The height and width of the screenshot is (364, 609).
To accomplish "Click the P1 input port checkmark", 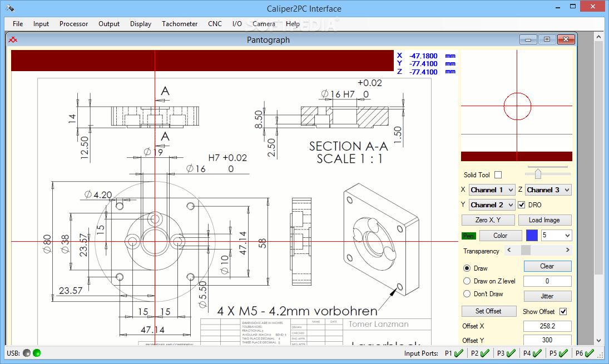I will (x=459, y=353).
